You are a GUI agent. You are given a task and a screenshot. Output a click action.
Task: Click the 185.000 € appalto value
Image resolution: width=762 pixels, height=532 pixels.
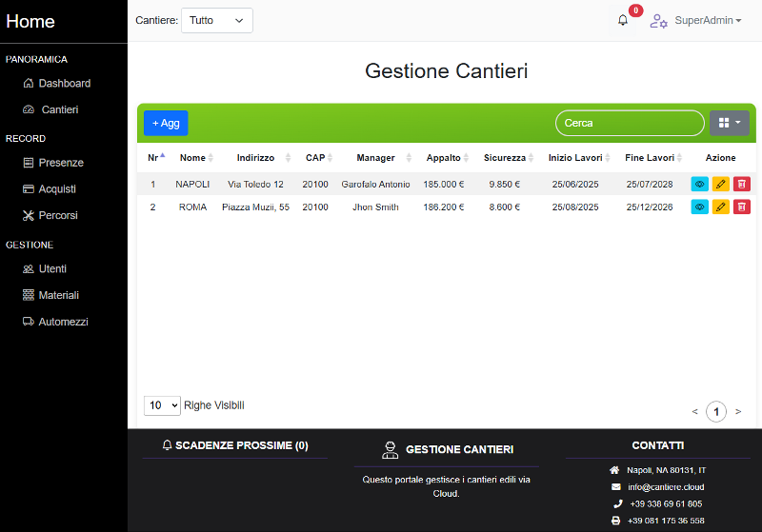pyautogui.click(x=444, y=185)
